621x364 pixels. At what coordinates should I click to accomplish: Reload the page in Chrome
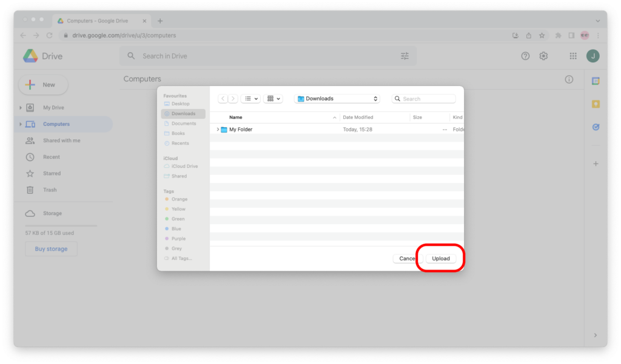click(x=50, y=36)
